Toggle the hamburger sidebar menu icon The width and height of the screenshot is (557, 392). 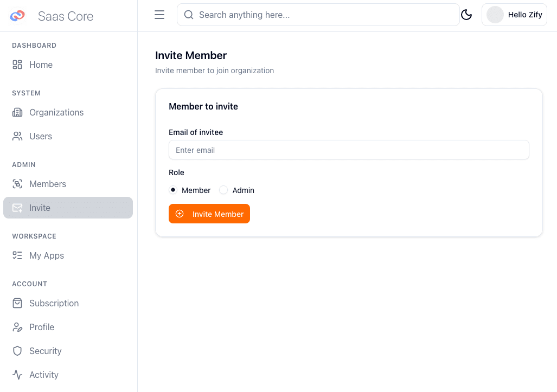[x=159, y=15]
